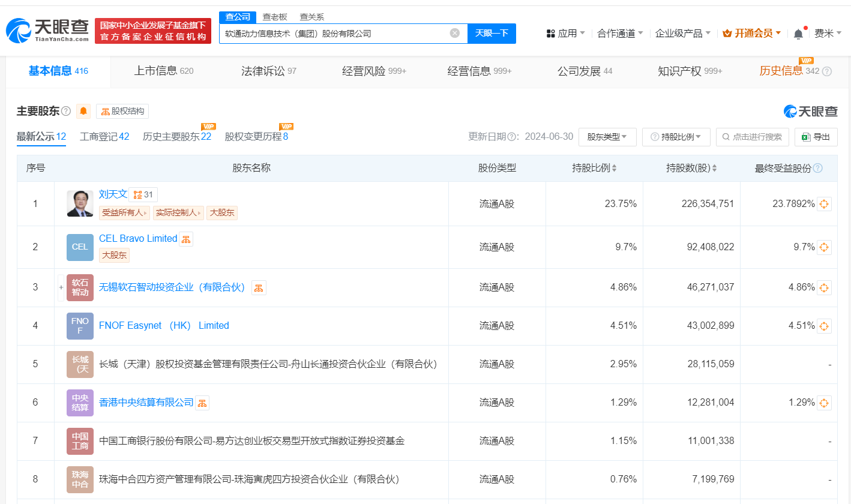Switch to the 查关系 search tab

(x=311, y=17)
